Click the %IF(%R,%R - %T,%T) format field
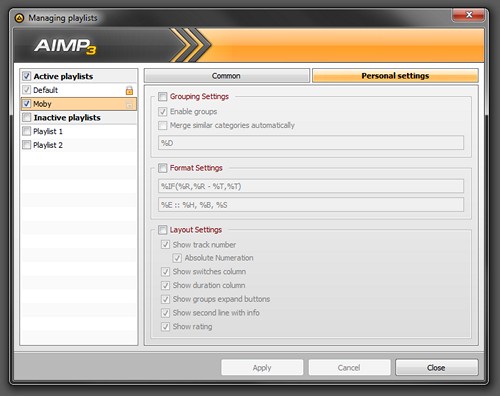The width and height of the screenshot is (500, 396). coord(311,186)
